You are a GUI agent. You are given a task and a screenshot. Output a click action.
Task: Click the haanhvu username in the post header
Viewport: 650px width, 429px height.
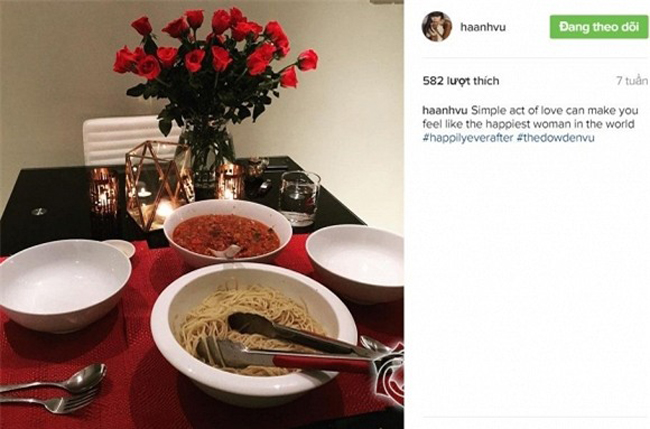(x=483, y=27)
